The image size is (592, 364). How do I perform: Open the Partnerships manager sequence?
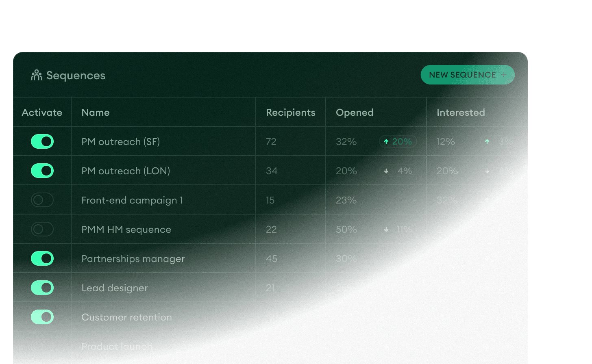click(133, 258)
